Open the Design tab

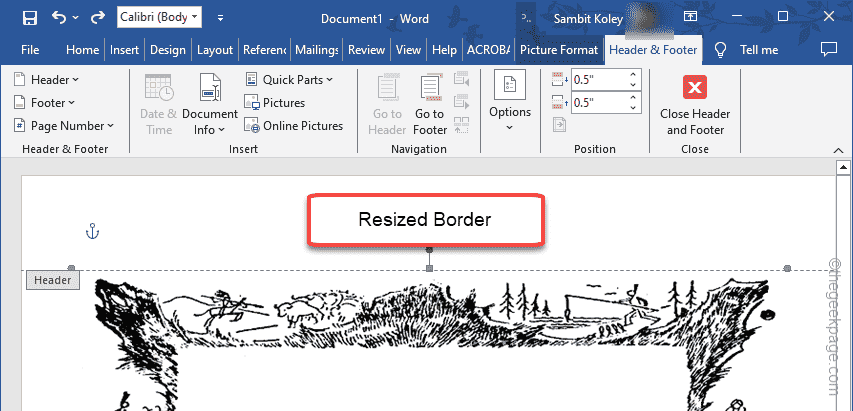point(167,50)
